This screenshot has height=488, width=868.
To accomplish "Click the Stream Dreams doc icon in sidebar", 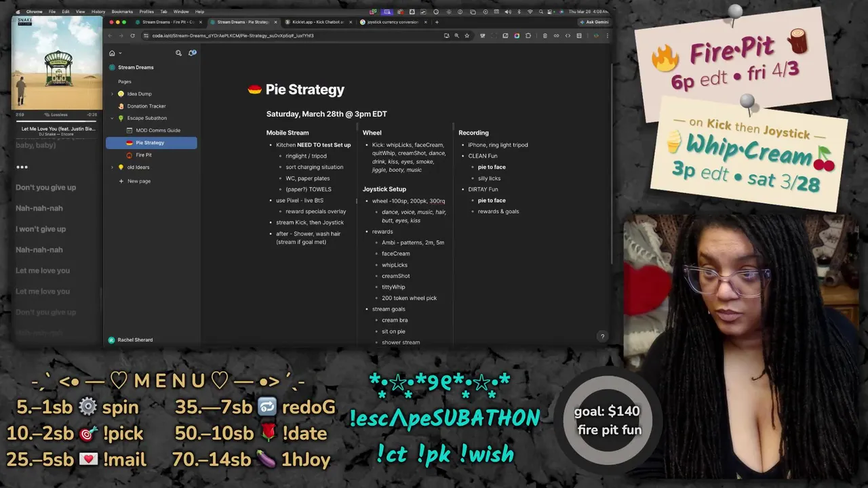I will tap(112, 67).
